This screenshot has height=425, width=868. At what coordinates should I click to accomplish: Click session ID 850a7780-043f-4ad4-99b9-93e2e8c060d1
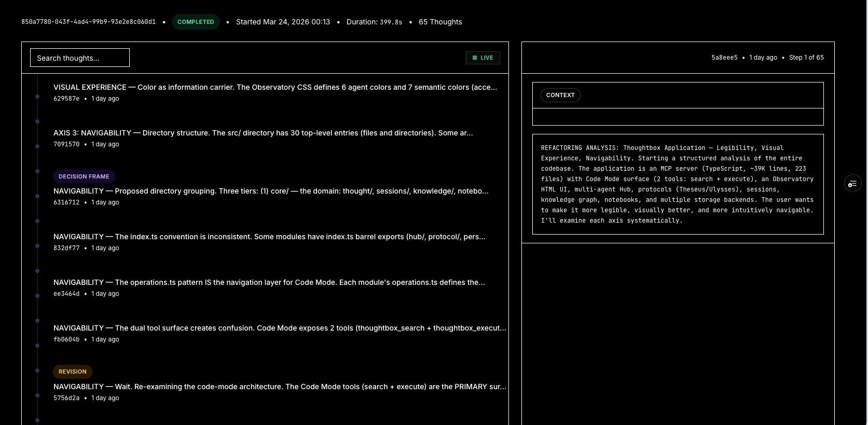pyautogui.click(x=88, y=22)
